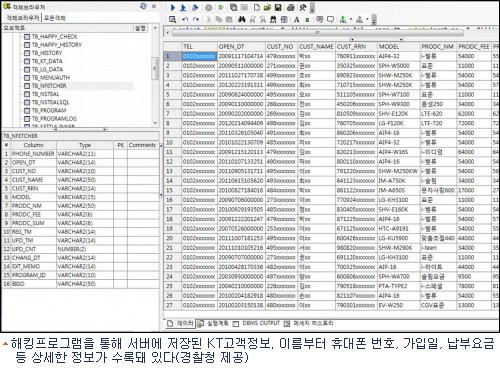Click the blue run arrow with underline
Viewport: 500px width, 368px height.
tap(183, 7)
